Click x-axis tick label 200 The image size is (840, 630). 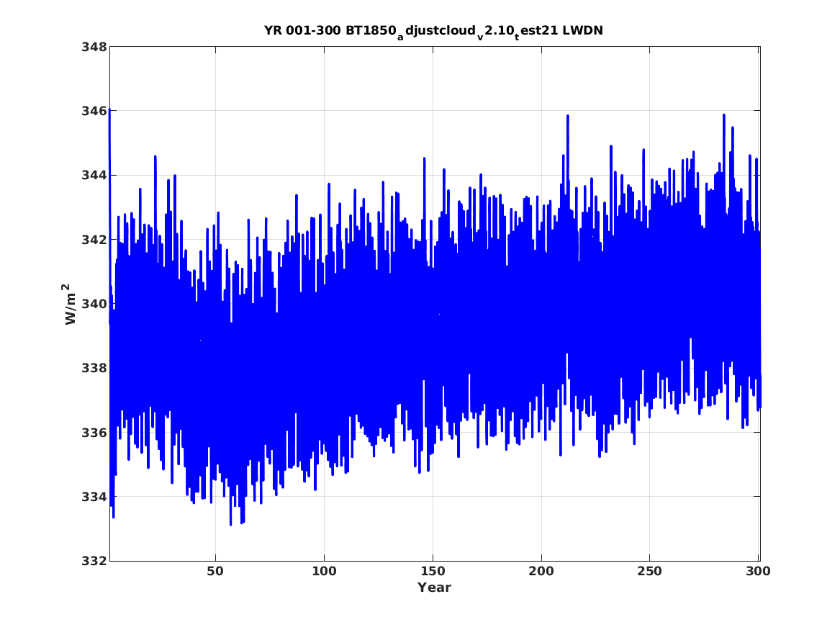point(541,572)
